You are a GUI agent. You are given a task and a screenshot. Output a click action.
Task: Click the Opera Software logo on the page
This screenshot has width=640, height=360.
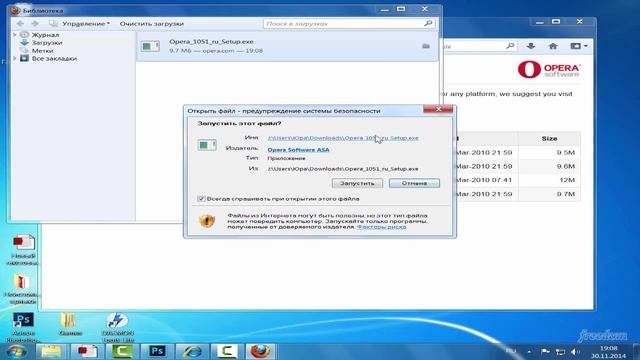click(549, 69)
